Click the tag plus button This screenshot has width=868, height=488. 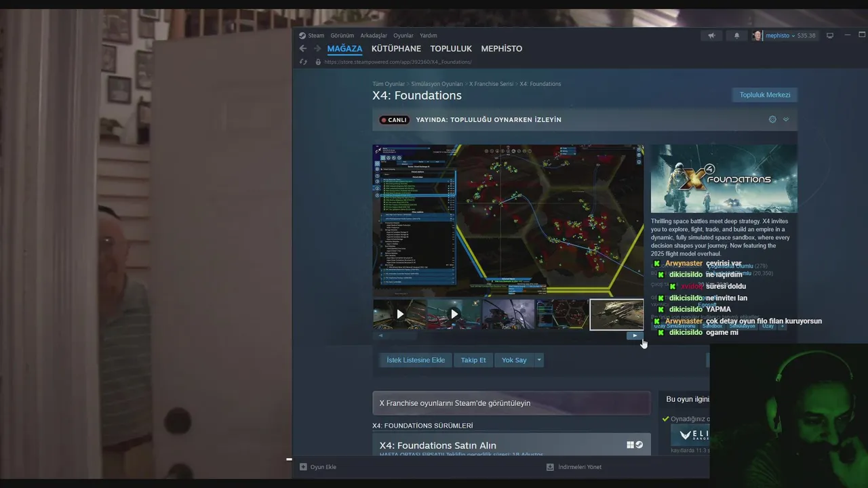click(782, 326)
